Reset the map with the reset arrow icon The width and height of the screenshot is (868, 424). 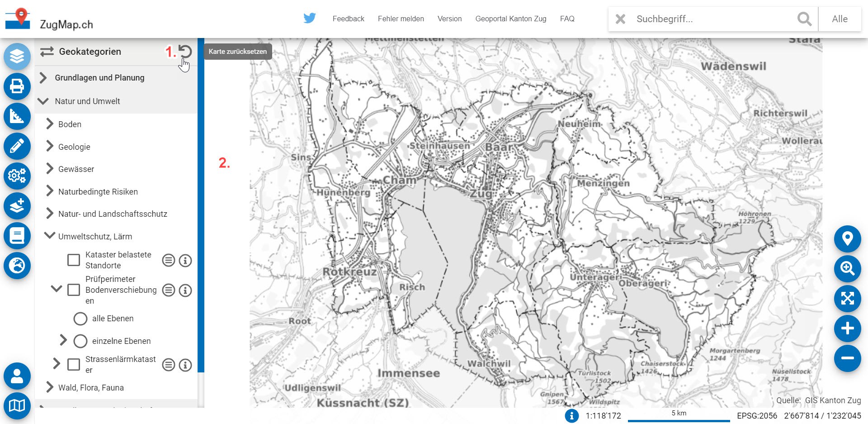point(185,52)
